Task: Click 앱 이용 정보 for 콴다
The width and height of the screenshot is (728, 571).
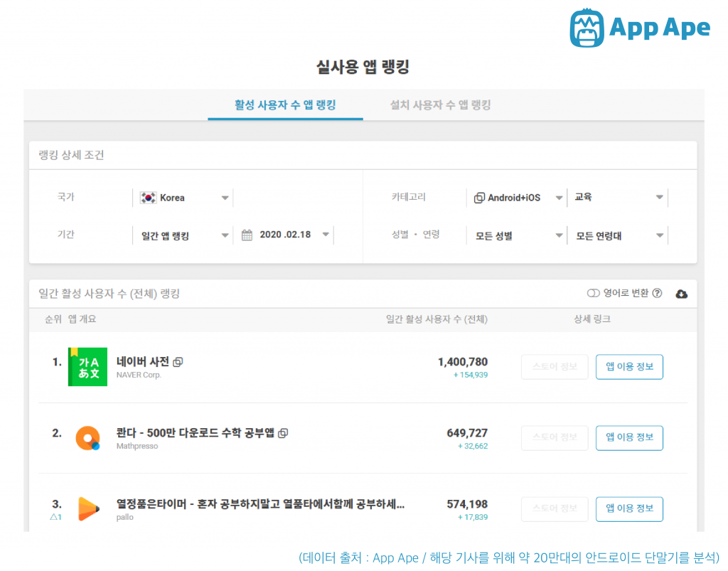Action: tap(629, 438)
